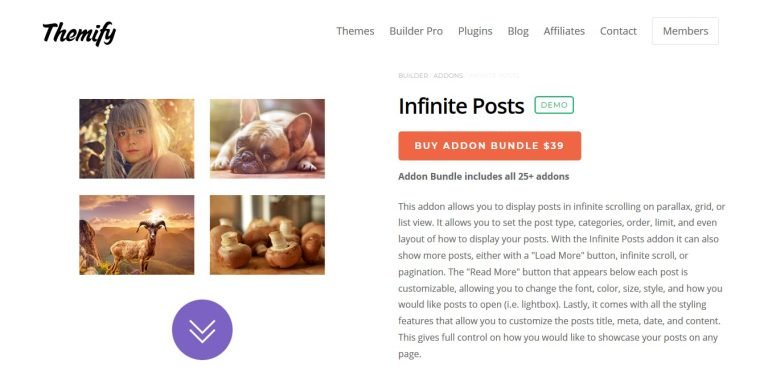
Task: Go to Builder Pro page
Action: click(416, 31)
